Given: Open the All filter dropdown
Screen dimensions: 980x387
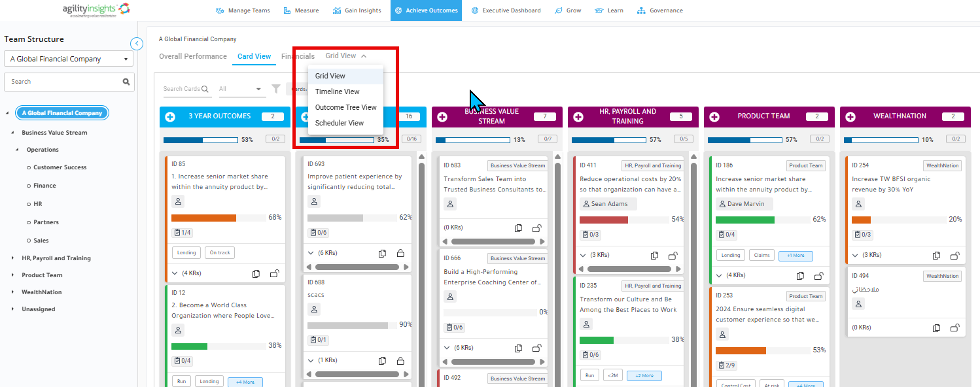Looking at the screenshot, I should click(240, 89).
